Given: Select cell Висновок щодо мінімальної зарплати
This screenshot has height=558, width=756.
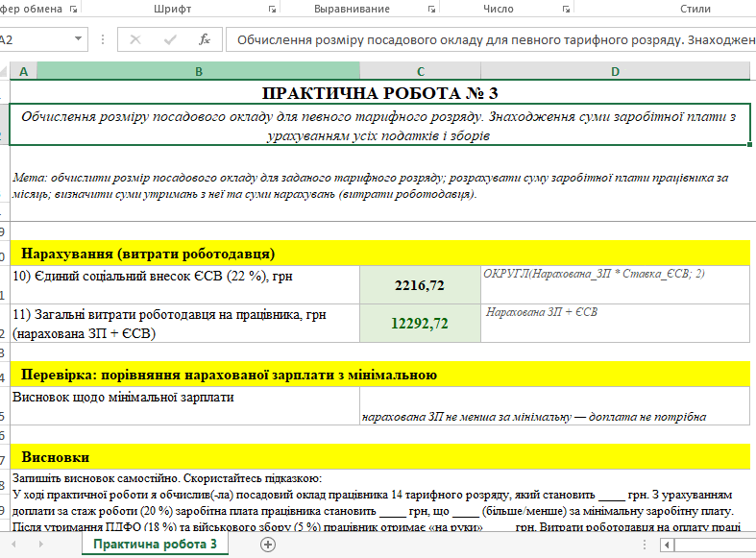Looking at the screenshot, I should 185,405.
